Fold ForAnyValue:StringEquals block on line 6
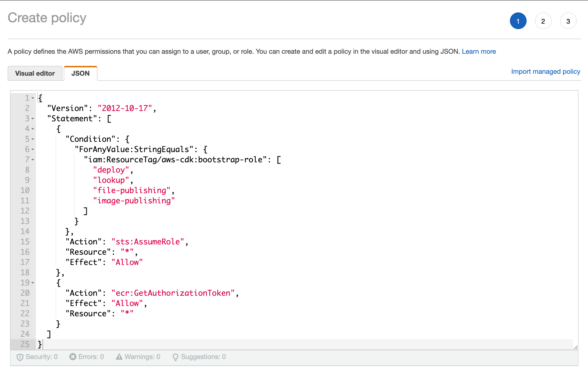The height and width of the screenshot is (380, 588). click(x=32, y=149)
